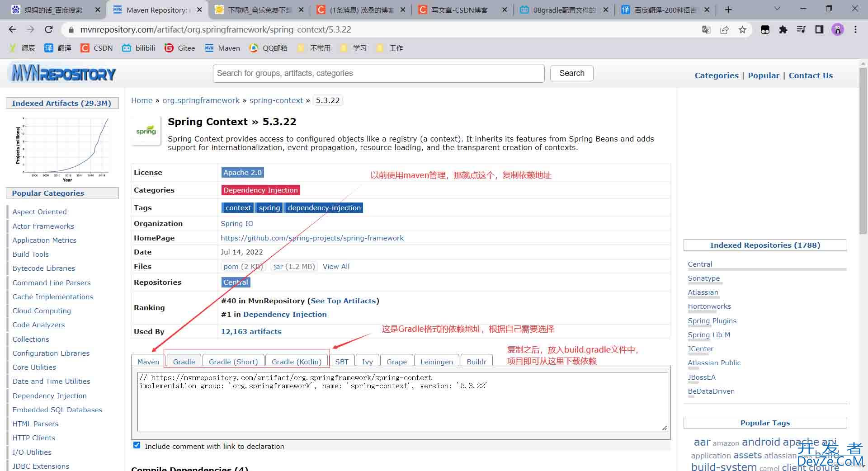The image size is (868, 471).
Task: Open the View All files link
Action: (336, 266)
